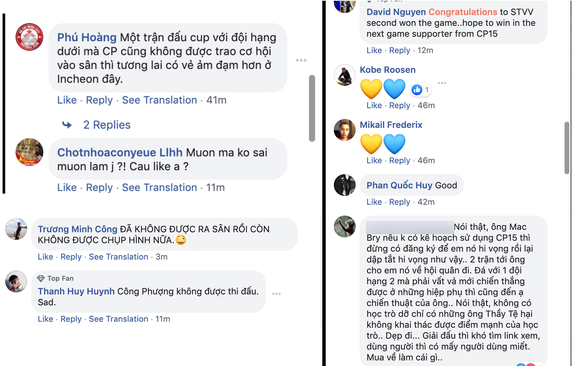This screenshot has width=586, height=366.
Task: Open Phú Hoàng's profile avatar
Action: (x=29, y=37)
